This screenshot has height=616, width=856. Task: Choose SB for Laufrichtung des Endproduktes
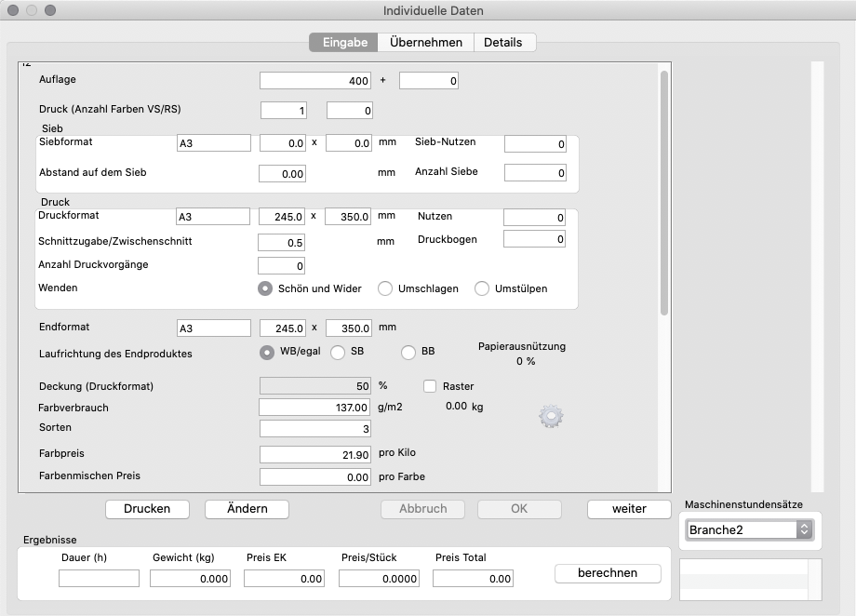337,352
